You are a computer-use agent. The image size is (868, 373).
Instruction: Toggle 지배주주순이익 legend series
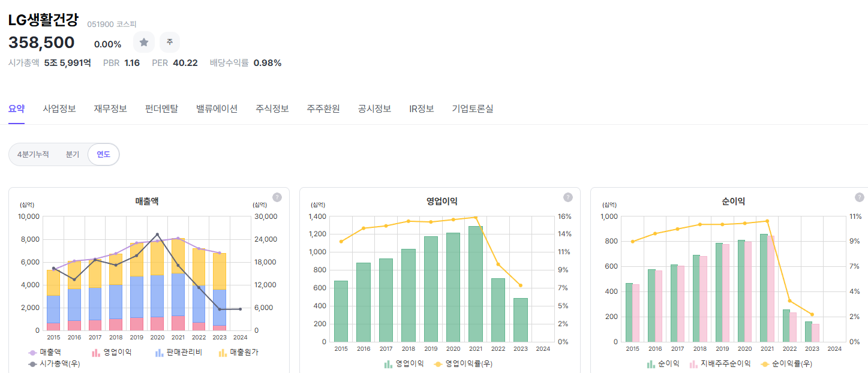[x=720, y=364]
